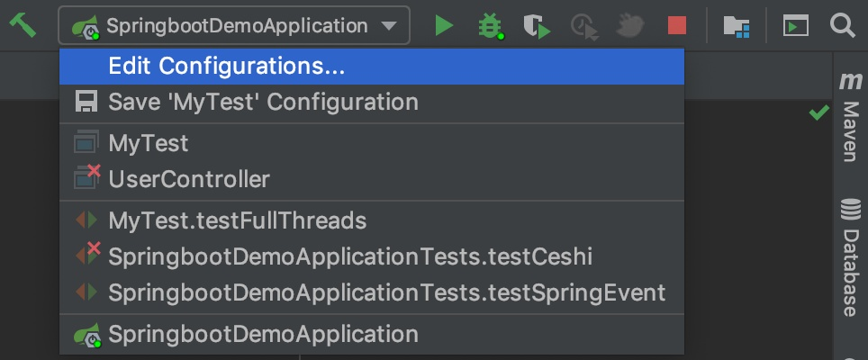Viewport: 868px width, 360px height.
Task: Select the UserController configuration
Action: [188, 179]
